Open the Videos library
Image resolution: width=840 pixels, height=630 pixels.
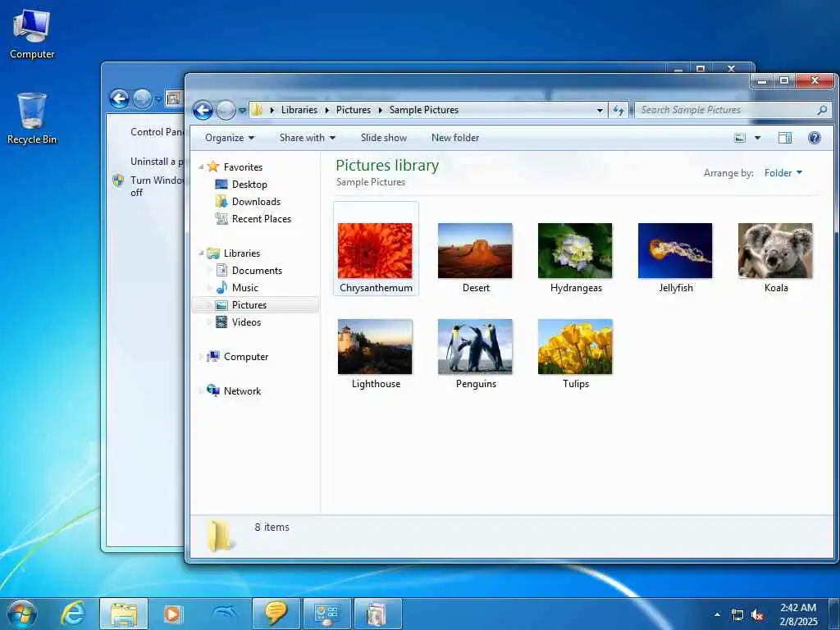(x=246, y=322)
